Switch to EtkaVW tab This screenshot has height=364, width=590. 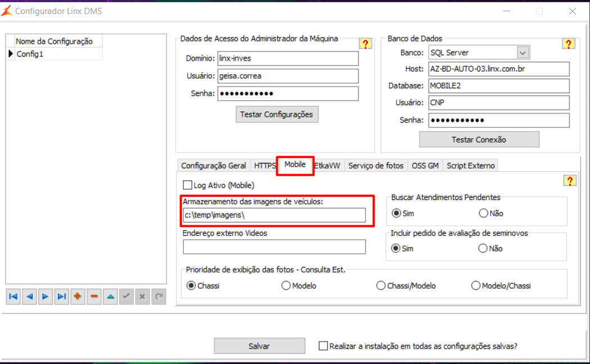(x=327, y=166)
